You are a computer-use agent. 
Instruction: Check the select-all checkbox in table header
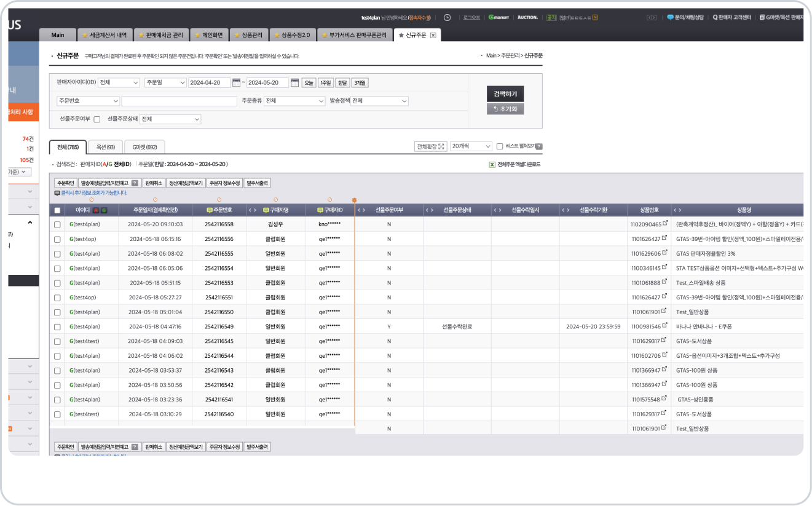click(x=57, y=210)
